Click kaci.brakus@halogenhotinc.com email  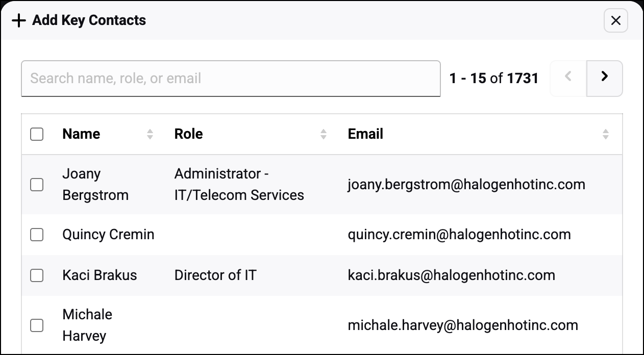(x=452, y=275)
